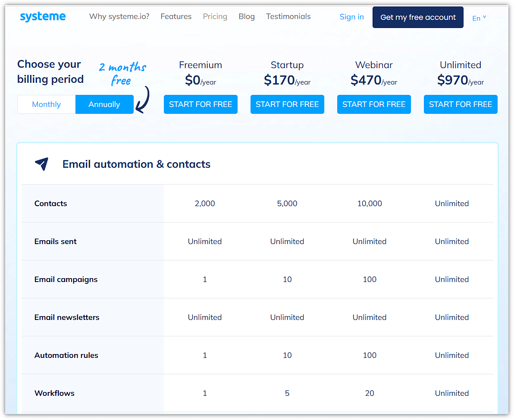Click Unlimited in the Contacts row
Image resolution: width=514 pixels, height=420 pixels.
coord(452,203)
